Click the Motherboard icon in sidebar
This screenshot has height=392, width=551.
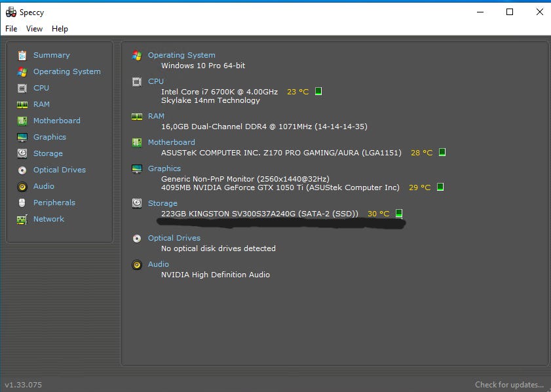tap(22, 121)
